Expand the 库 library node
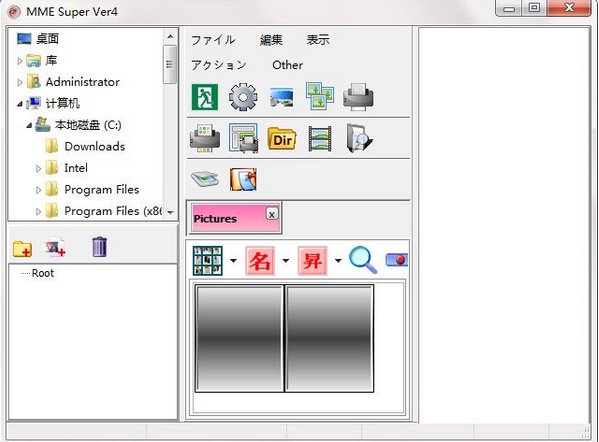The image size is (599, 442). click(19, 61)
